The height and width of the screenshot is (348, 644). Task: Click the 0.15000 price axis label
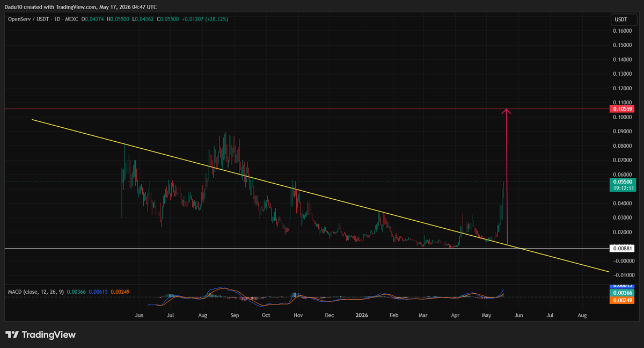(x=623, y=45)
